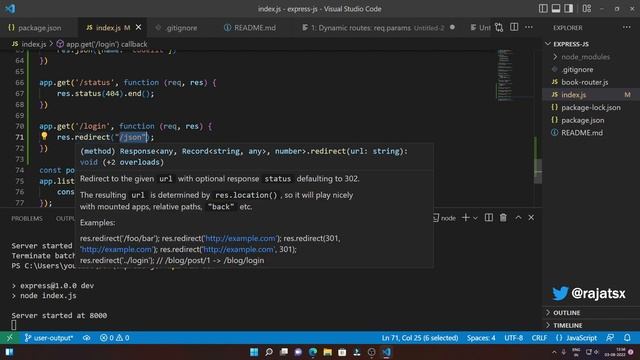Viewport: 640px width, 360px height.
Task: Click the VS Code taskbar icon
Action: (x=386, y=352)
